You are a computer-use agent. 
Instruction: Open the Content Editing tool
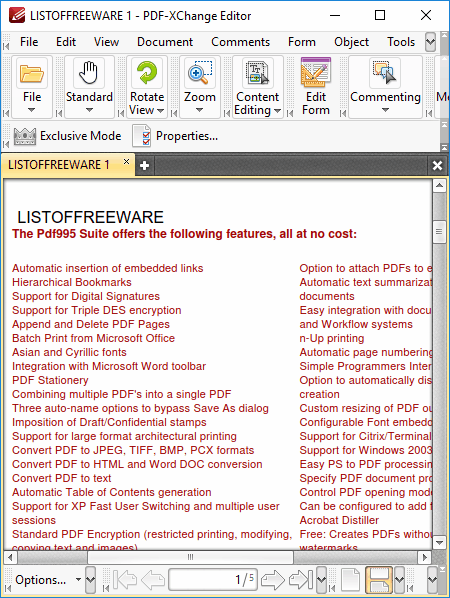coord(257,73)
